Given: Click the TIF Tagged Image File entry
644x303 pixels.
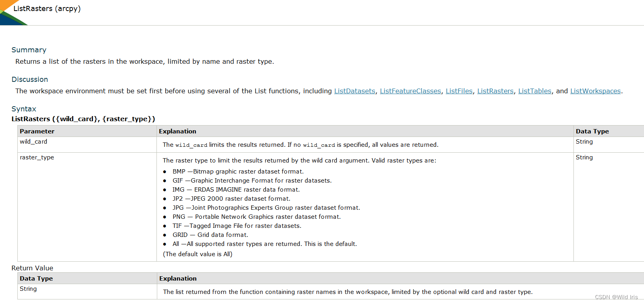Looking at the screenshot, I should point(237,226).
